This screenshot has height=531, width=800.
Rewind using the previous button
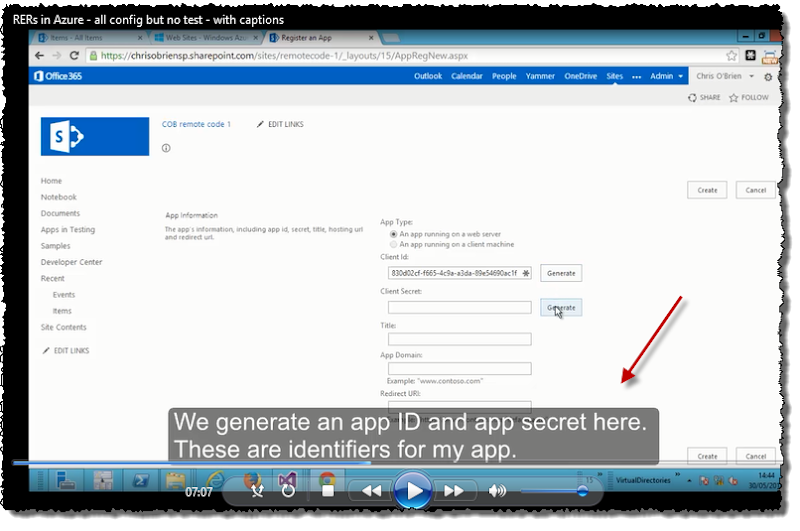[371, 490]
